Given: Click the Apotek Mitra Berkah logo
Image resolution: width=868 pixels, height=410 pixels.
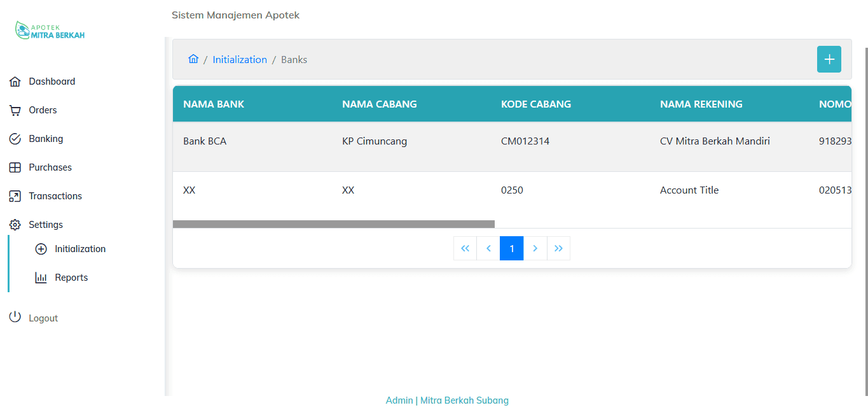Looking at the screenshot, I should pyautogui.click(x=50, y=31).
